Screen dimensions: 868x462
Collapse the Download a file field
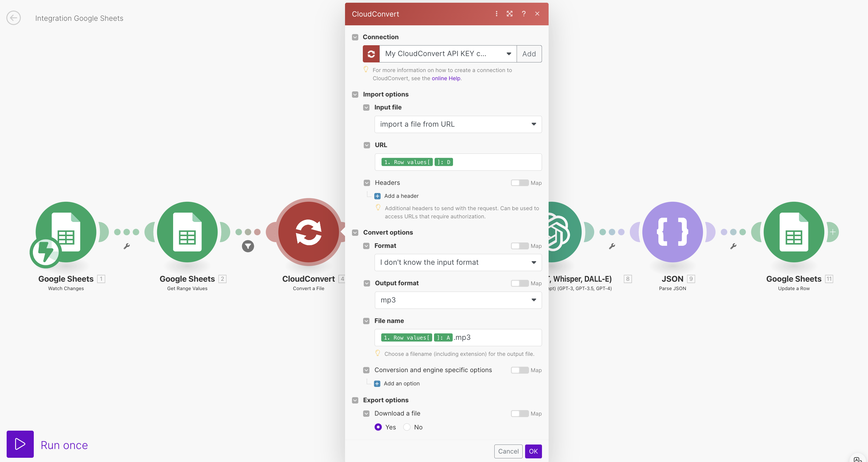coord(366,413)
